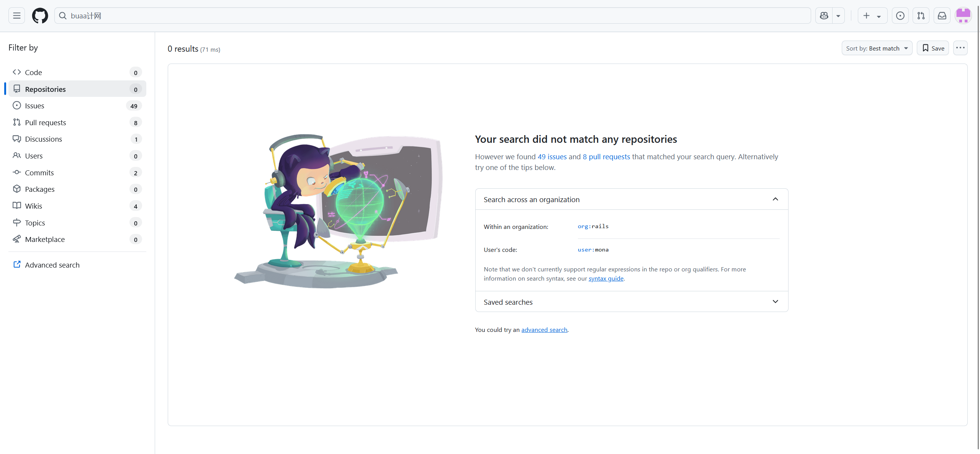Filter results by Wikis
Image resolution: width=980 pixels, height=454 pixels.
point(77,206)
